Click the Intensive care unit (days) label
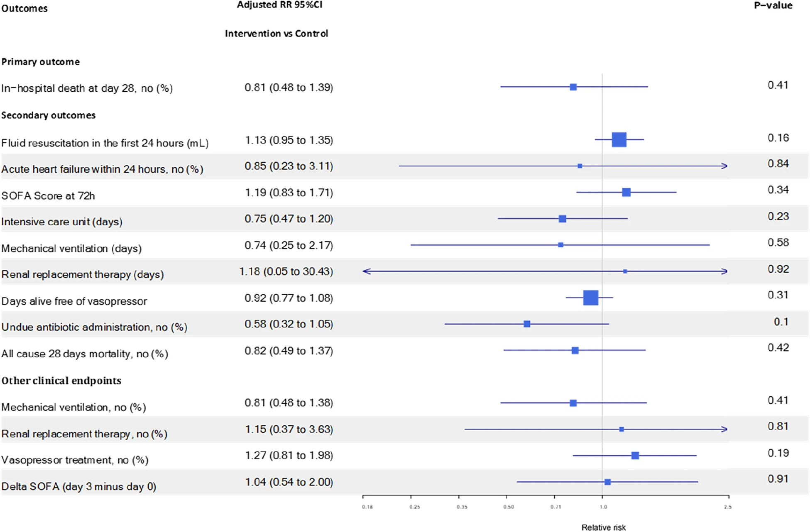 tap(61, 222)
